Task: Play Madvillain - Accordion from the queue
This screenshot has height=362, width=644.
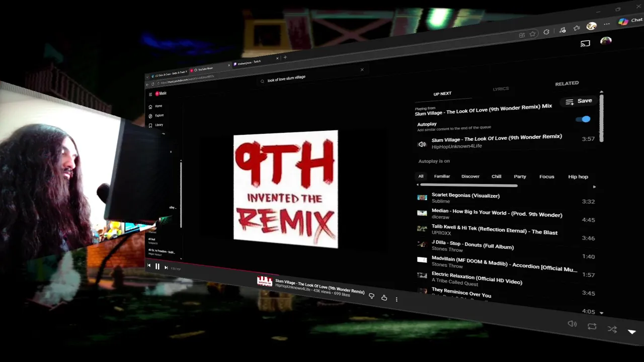Action: click(506, 264)
